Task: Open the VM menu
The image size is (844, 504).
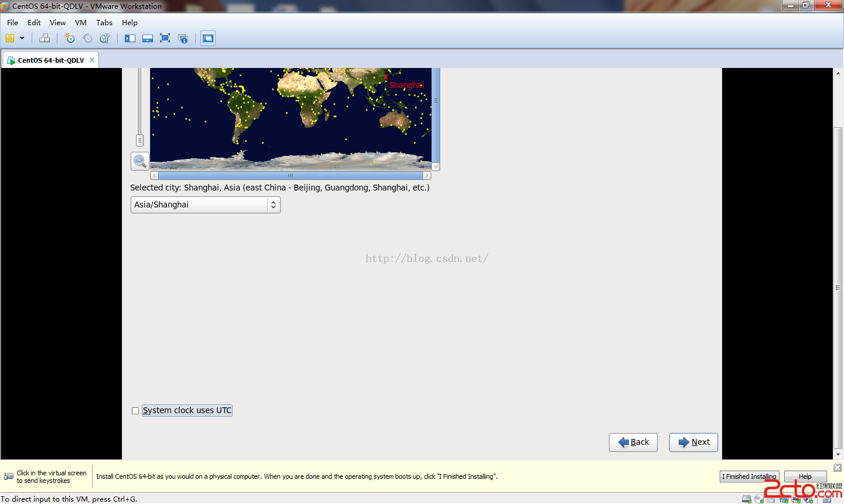Action: point(81,22)
